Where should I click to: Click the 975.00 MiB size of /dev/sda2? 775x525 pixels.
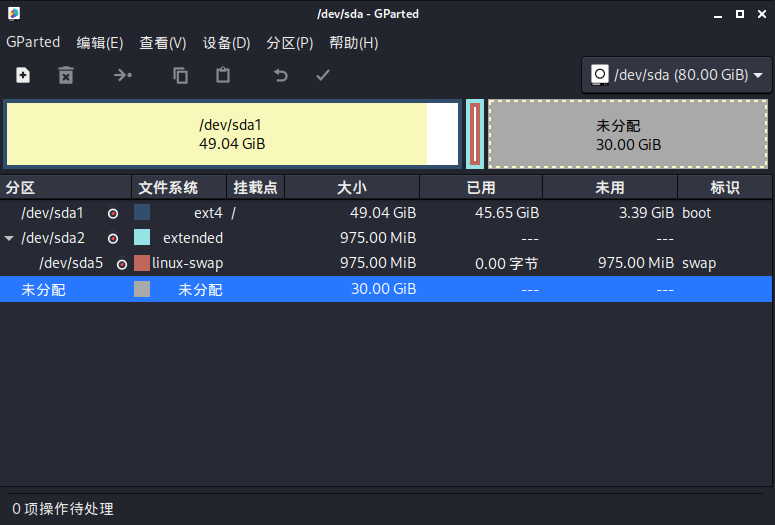tap(378, 238)
